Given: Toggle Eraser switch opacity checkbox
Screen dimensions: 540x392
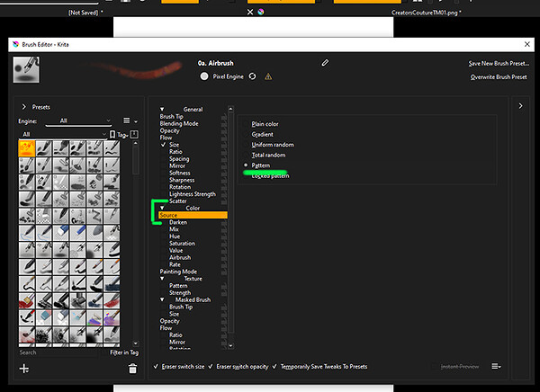Looking at the screenshot, I should coord(211,367).
